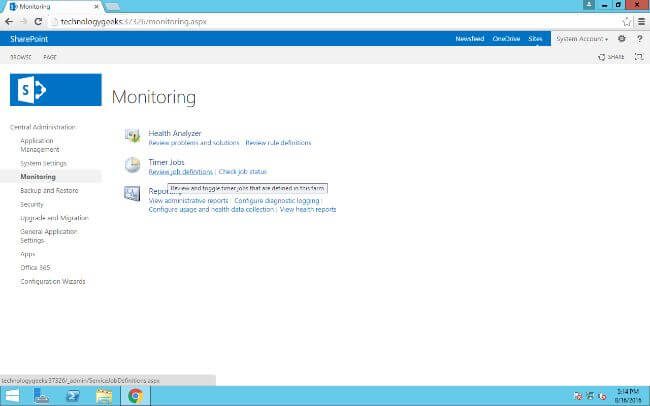Open the Health Analyzer icon
Screen dimensions: 650x406
click(132, 136)
